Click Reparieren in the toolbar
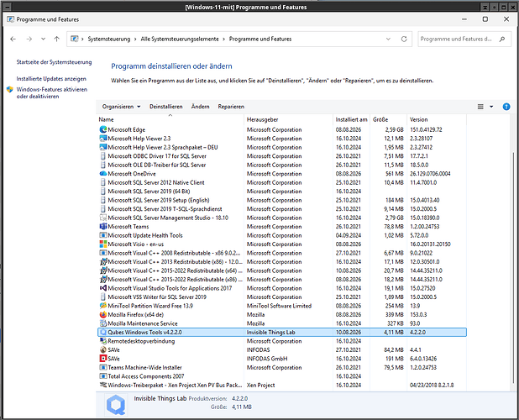The height and width of the screenshot is (420, 519). (x=231, y=107)
